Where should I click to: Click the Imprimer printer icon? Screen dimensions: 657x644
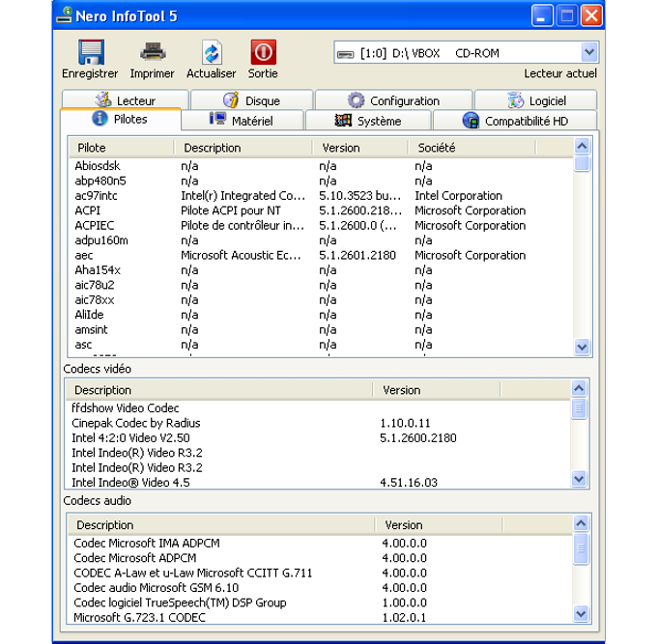[153, 52]
